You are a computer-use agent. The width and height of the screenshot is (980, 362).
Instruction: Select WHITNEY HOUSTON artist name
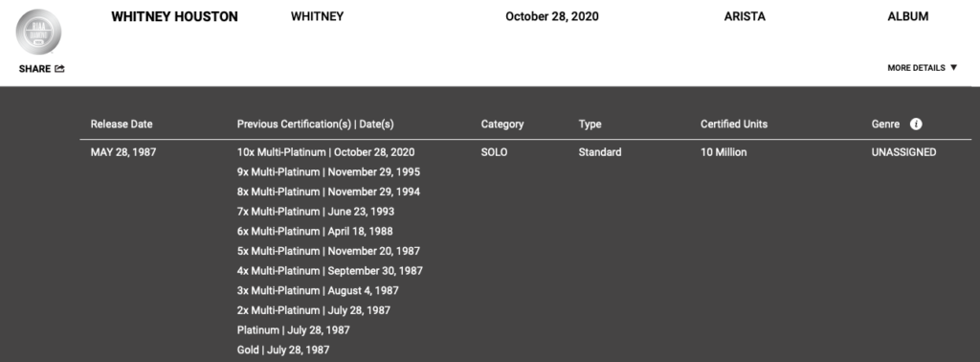174,17
